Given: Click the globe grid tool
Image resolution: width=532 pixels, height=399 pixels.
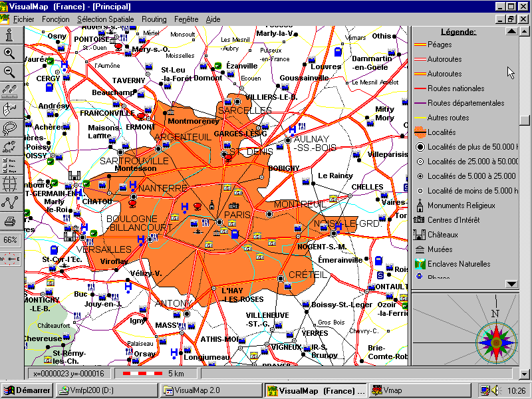Looking at the screenshot, I should pos(11,184).
